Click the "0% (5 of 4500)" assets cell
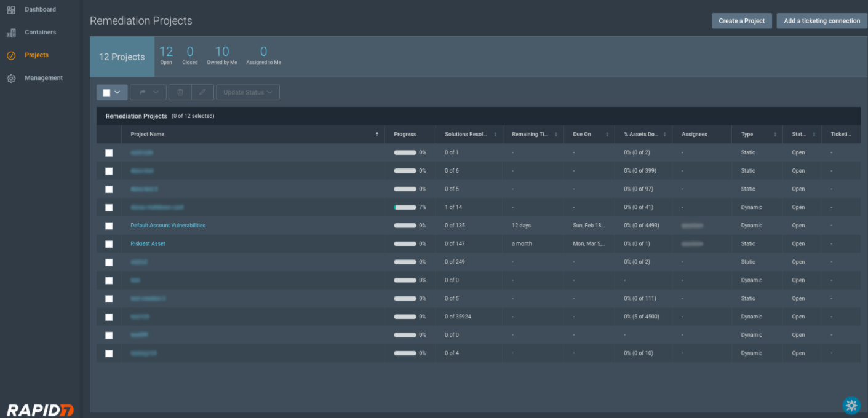The width and height of the screenshot is (868, 418). coord(642,317)
